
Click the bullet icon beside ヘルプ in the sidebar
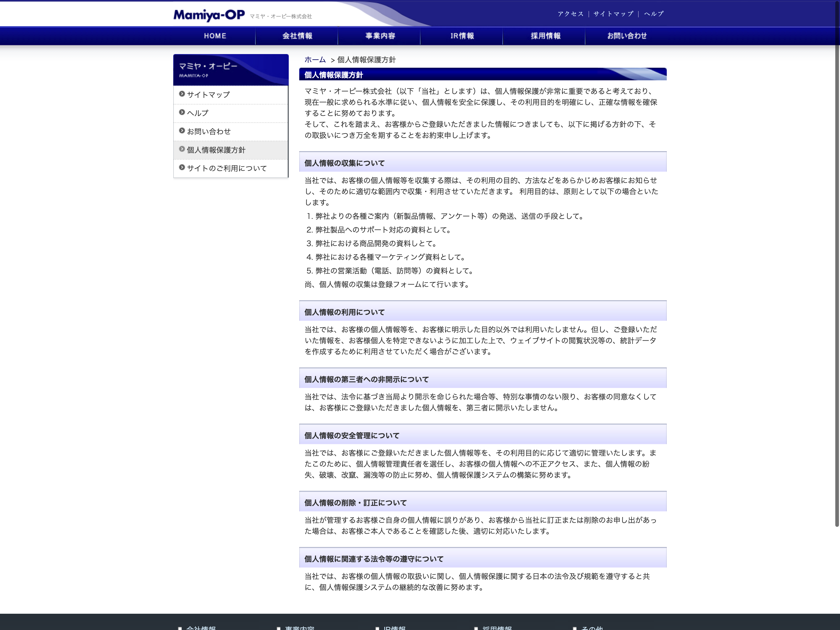[182, 112]
